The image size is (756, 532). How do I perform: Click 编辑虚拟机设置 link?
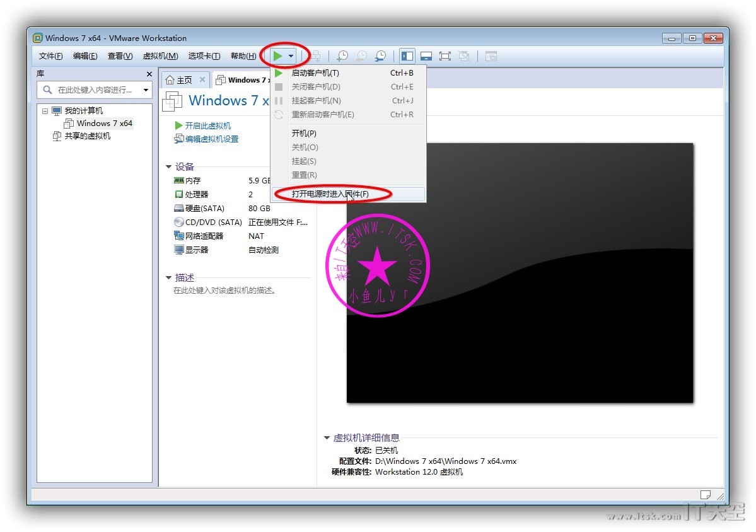coord(211,139)
